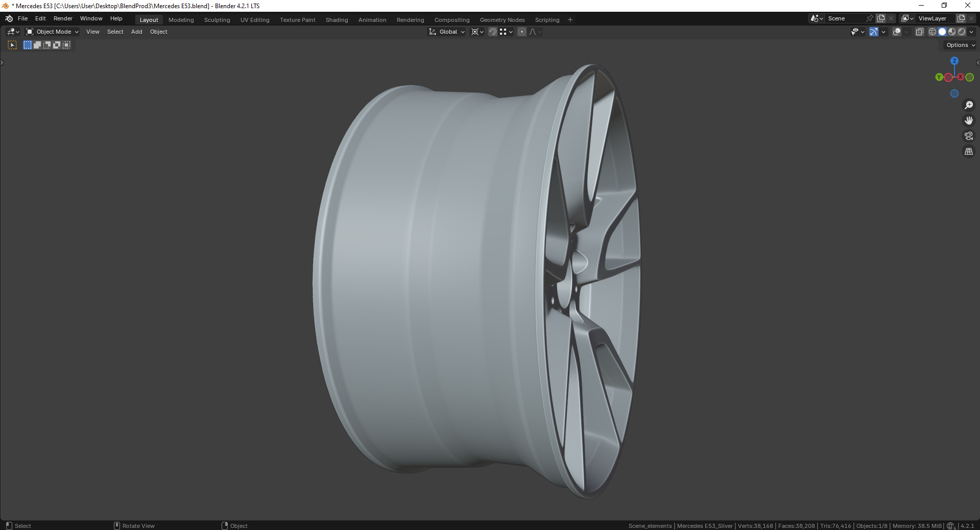Screen dimensions: 980x530
Task: Open the gizmo options dropdown arrow
Action: [x=883, y=32]
